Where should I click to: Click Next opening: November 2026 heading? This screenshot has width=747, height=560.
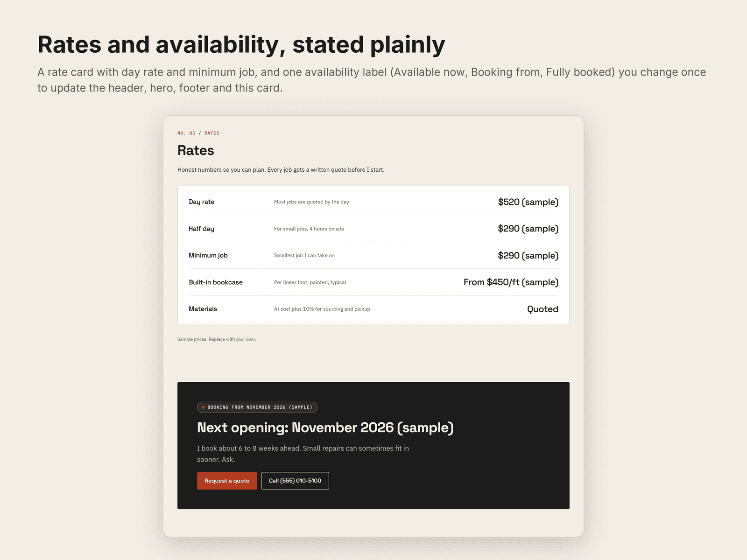[x=325, y=427]
